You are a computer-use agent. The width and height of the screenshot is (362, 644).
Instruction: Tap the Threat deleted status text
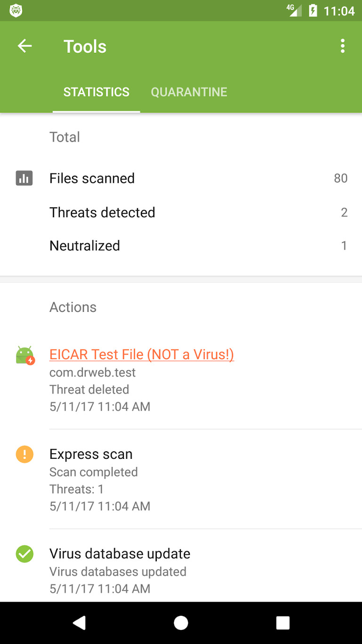click(x=89, y=390)
